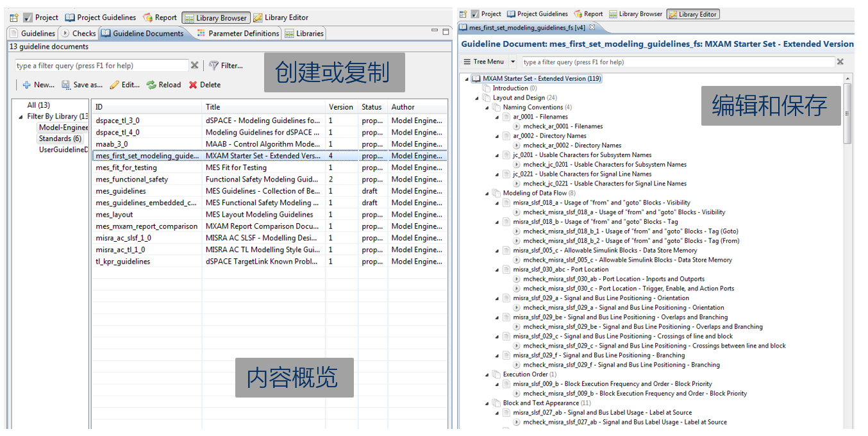Clear the left filter query field
Screen dimensions: 868x436
(194, 65)
